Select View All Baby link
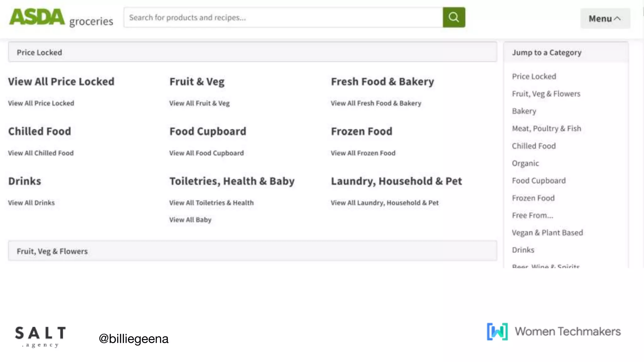644x362 pixels. coord(190,220)
